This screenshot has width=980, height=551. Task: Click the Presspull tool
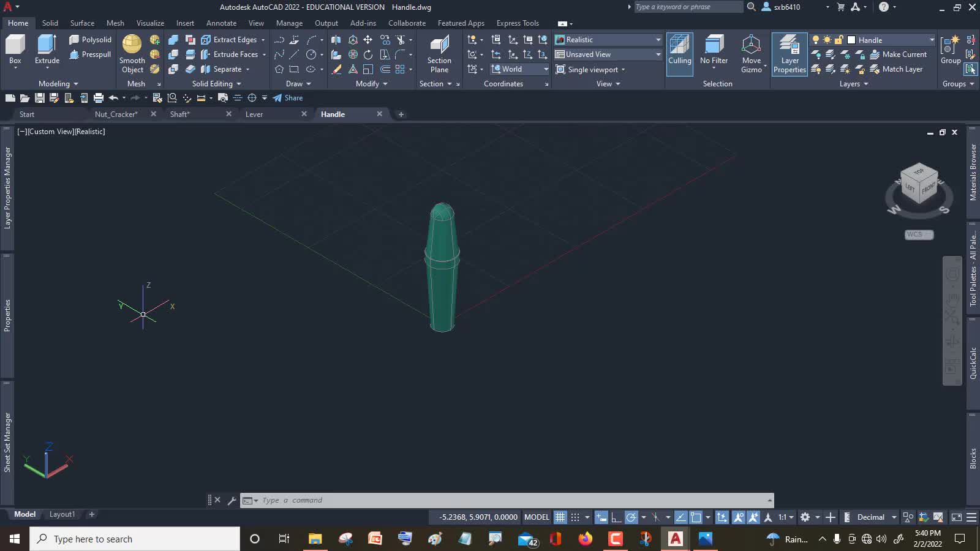[x=90, y=54]
